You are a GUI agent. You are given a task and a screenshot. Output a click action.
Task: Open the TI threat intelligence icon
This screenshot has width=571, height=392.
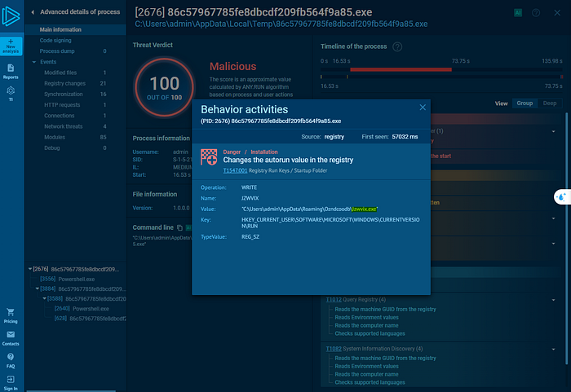click(11, 94)
